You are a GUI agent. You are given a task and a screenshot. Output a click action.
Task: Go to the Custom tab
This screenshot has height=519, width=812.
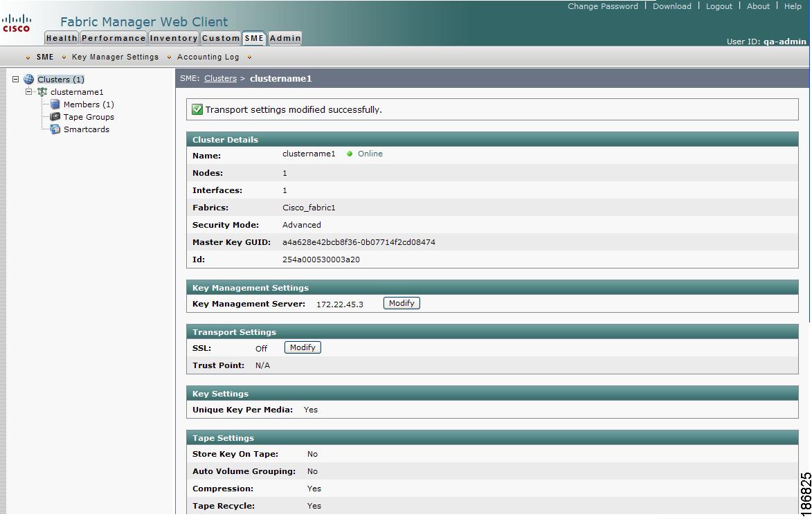click(x=221, y=38)
